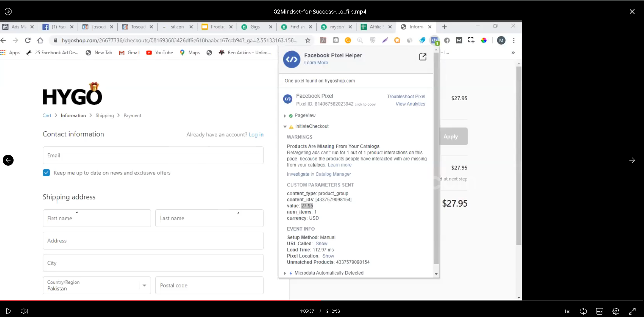The width and height of the screenshot is (644, 317).
Task: Click the Apply discount button
Action: (453, 136)
